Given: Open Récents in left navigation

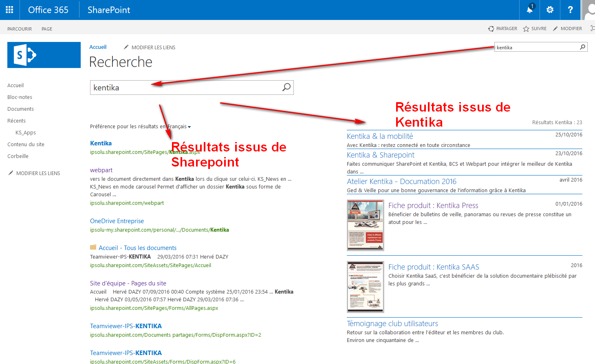Looking at the screenshot, I should [x=16, y=121].
